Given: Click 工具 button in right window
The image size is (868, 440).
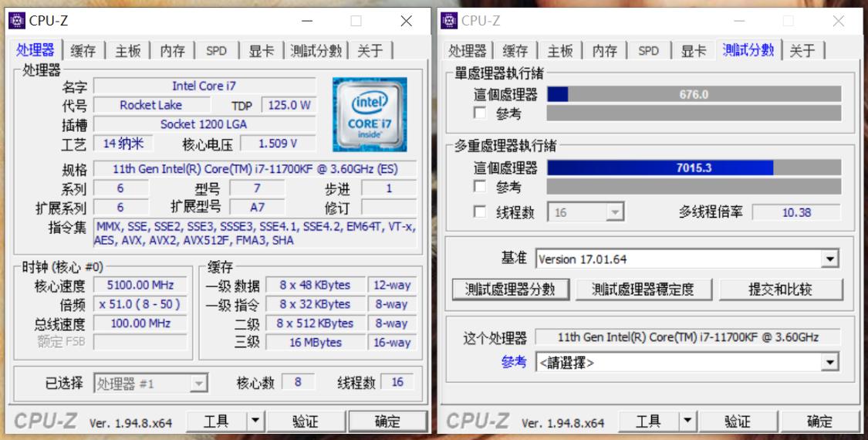Looking at the screenshot, I should click(x=648, y=421).
